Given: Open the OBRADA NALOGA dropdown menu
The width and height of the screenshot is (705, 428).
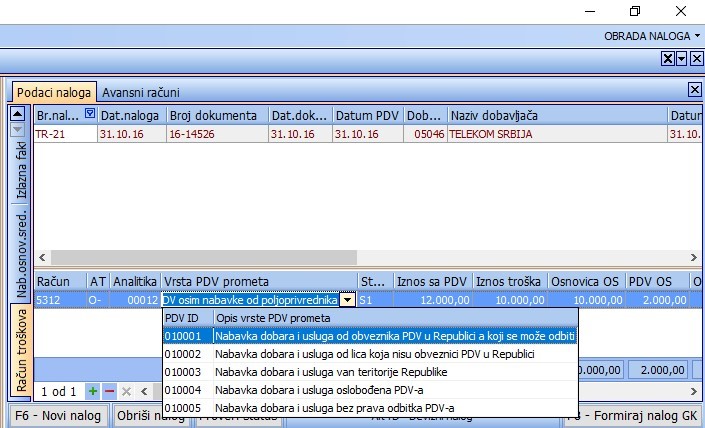Looking at the screenshot, I should (x=652, y=35).
